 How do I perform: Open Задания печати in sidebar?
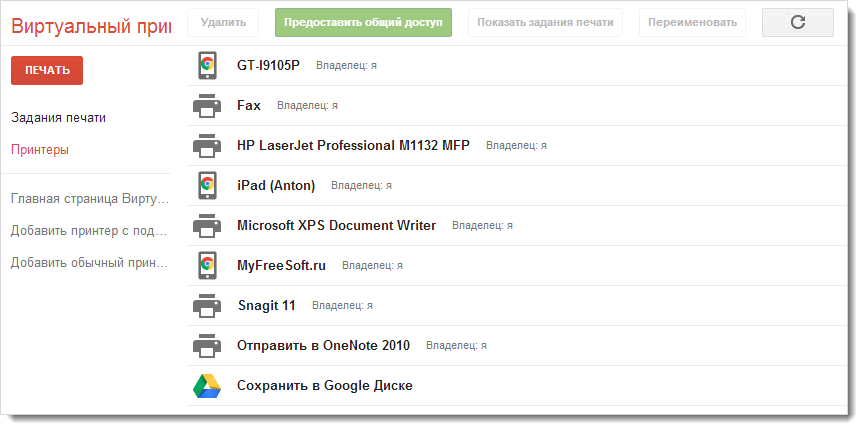coord(58,118)
